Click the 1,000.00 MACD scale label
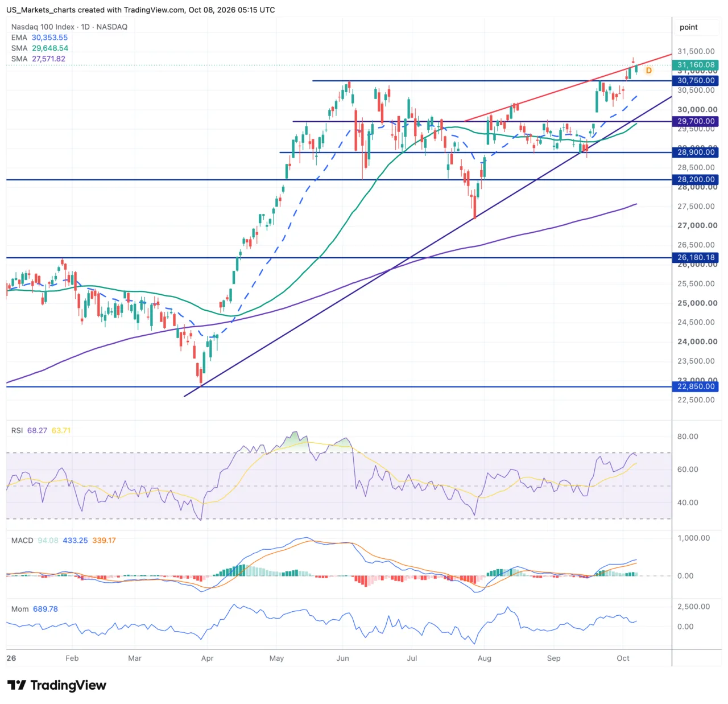The height and width of the screenshot is (704, 728). pos(693,538)
